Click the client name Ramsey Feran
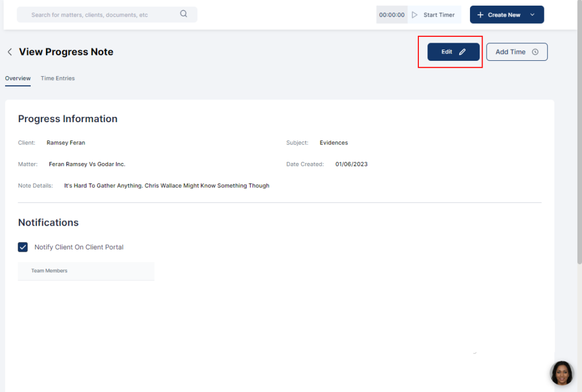Viewport: 582px width, 392px height. [66, 143]
